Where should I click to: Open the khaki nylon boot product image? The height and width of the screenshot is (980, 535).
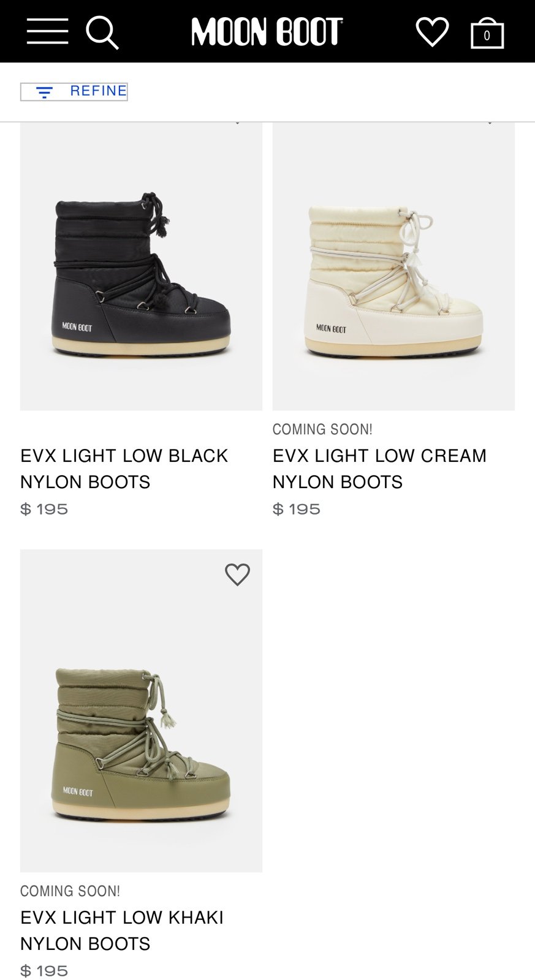pyautogui.click(x=141, y=710)
